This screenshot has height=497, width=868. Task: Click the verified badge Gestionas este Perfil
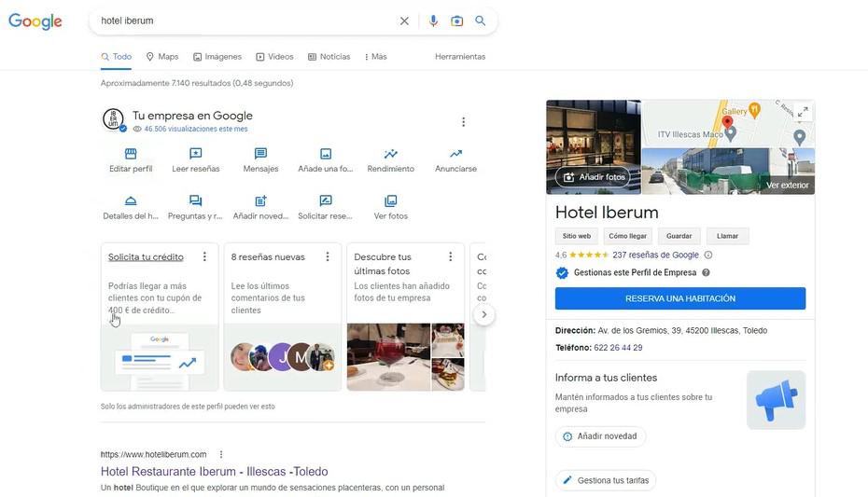tap(562, 272)
